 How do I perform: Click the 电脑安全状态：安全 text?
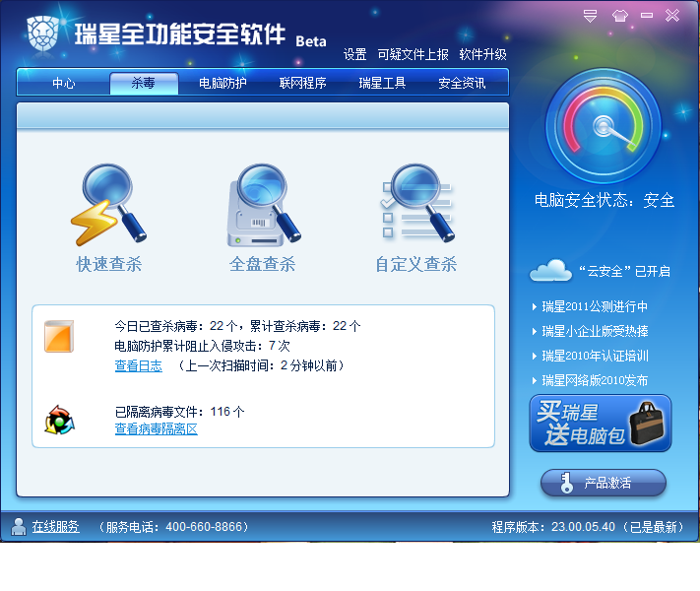[605, 200]
